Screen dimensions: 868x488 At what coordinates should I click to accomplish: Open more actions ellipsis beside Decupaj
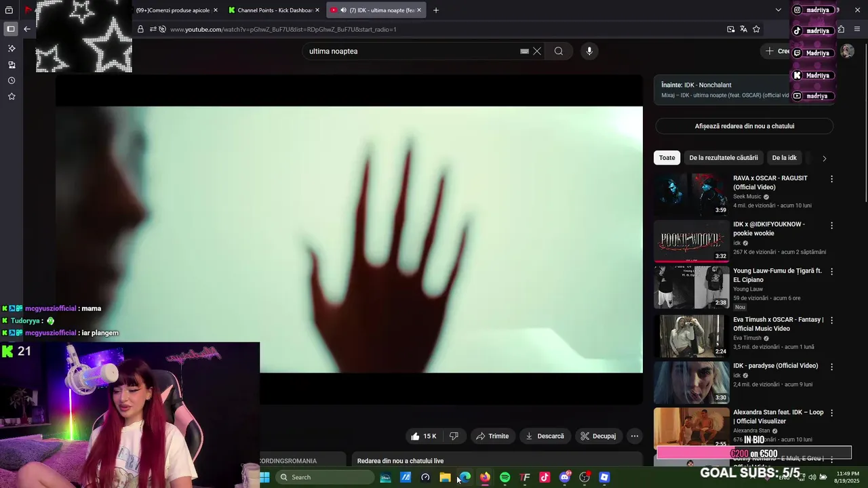[634, 436]
